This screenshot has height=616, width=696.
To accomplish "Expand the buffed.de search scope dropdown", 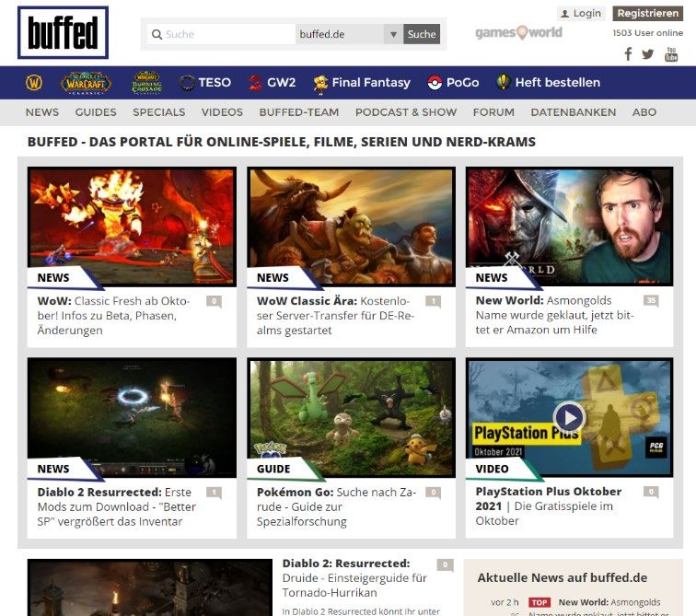I will tap(349, 34).
